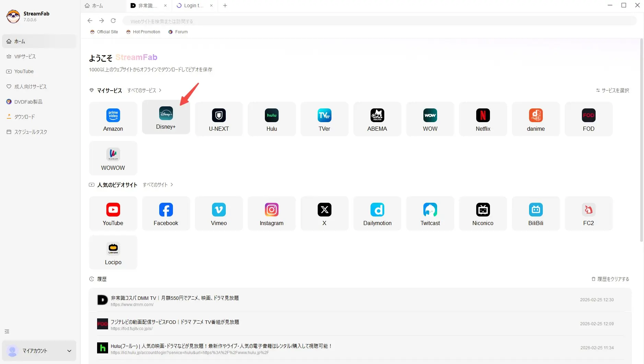Open the BiliBili site tile

[536, 213]
